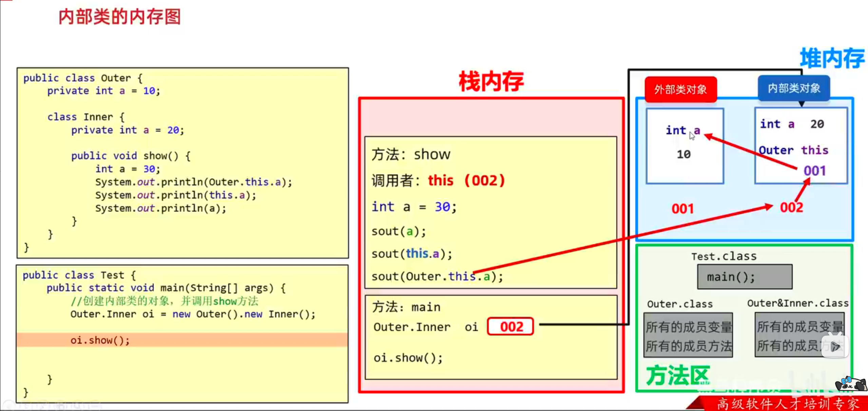
Task: Click the red 001 address below outer object
Action: click(682, 209)
